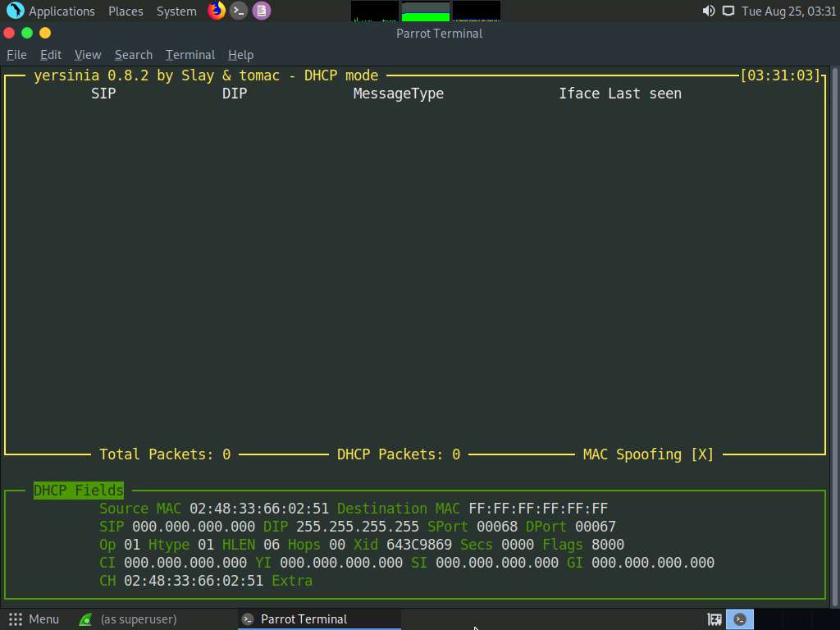The width and height of the screenshot is (840, 630).
Task: Click the menu grid icon in bottom panel
Action: click(16, 619)
